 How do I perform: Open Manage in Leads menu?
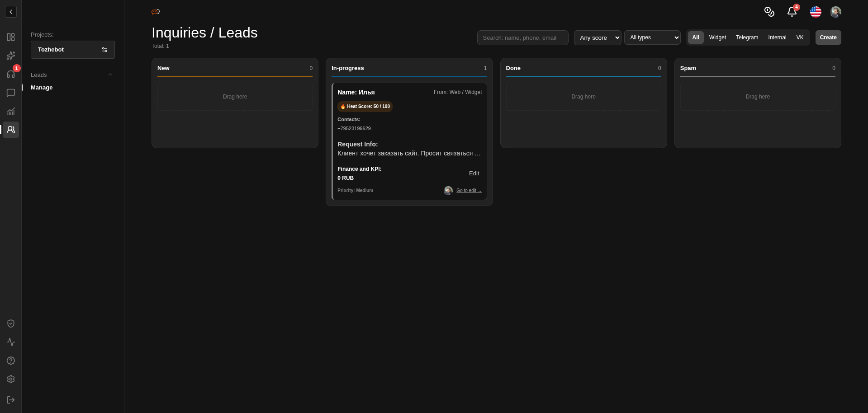(42, 88)
